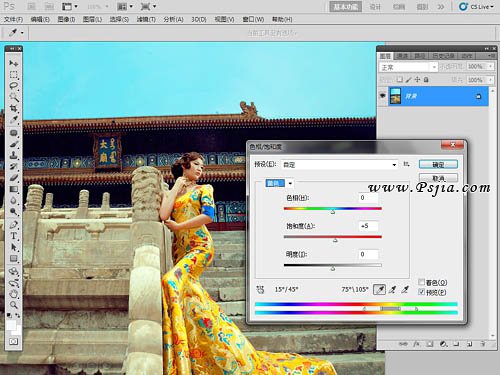
Task: Enable the Colorize checkbox
Action: 422,282
